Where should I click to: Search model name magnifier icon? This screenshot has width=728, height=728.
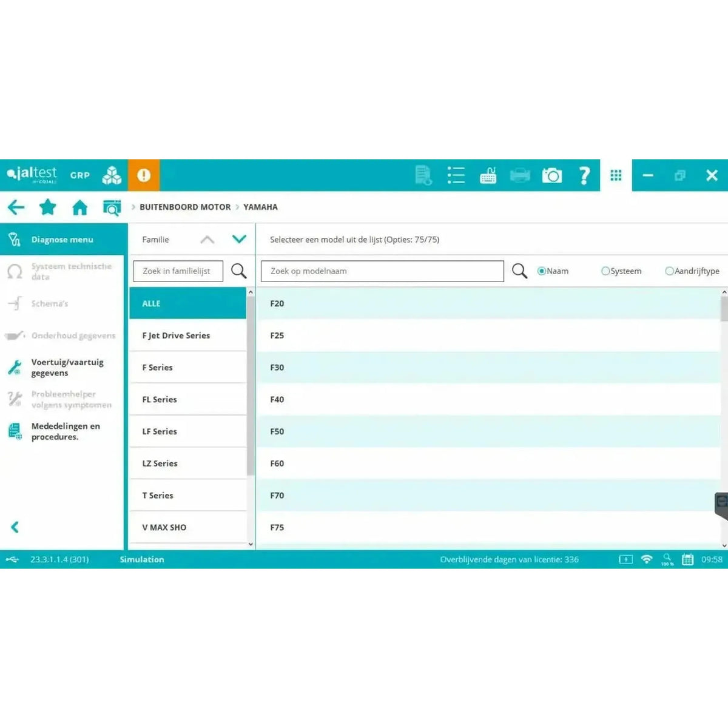pos(519,271)
